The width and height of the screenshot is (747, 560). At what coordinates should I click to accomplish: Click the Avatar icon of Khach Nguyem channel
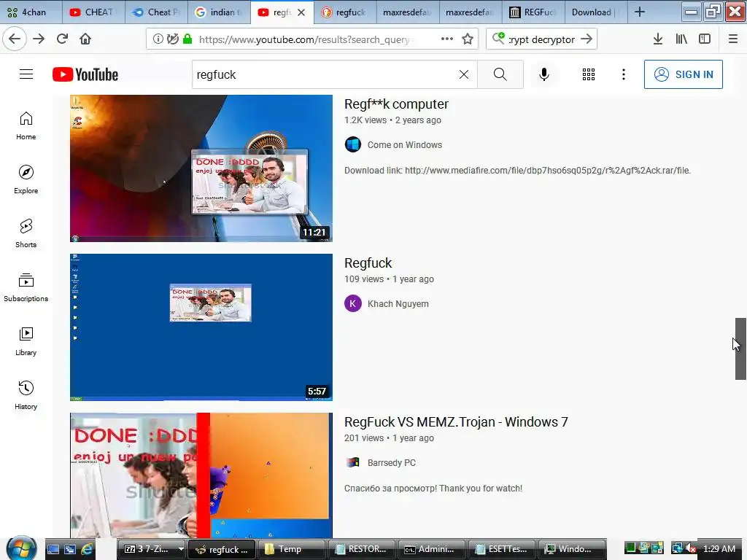[353, 303]
